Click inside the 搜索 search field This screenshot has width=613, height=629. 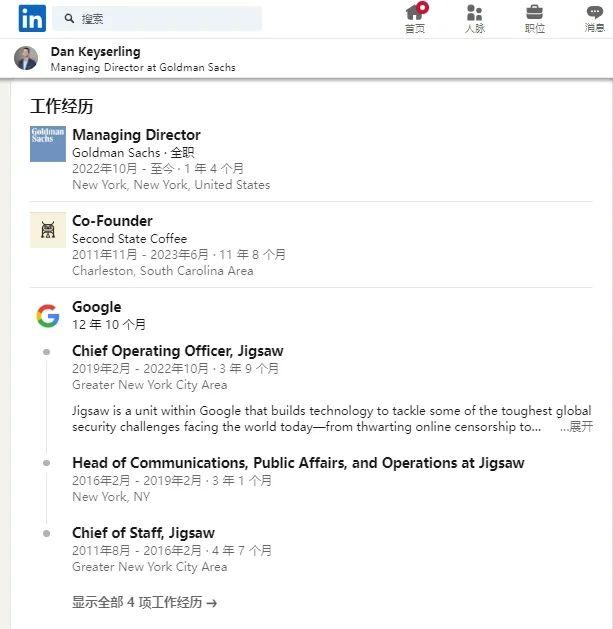[x=157, y=18]
